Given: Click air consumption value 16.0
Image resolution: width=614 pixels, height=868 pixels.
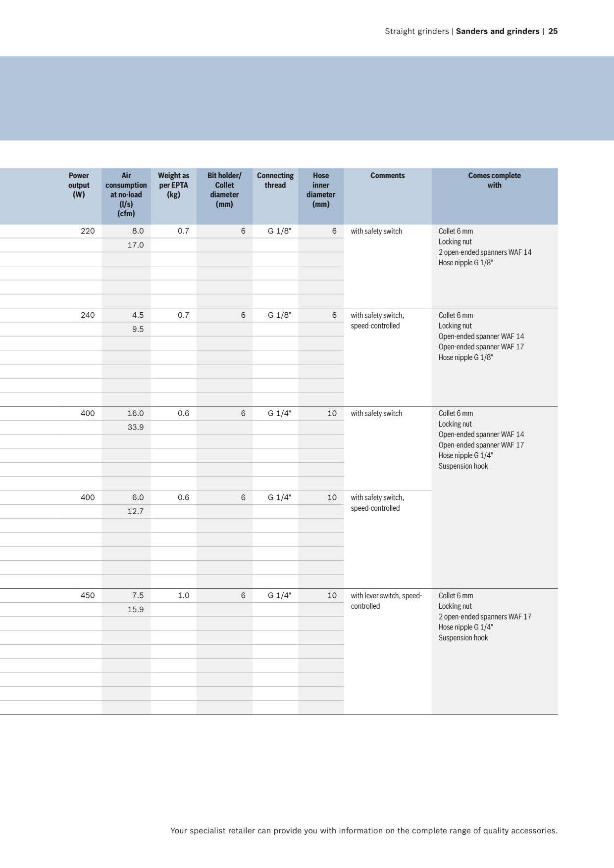Looking at the screenshot, I should pos(136,413).
